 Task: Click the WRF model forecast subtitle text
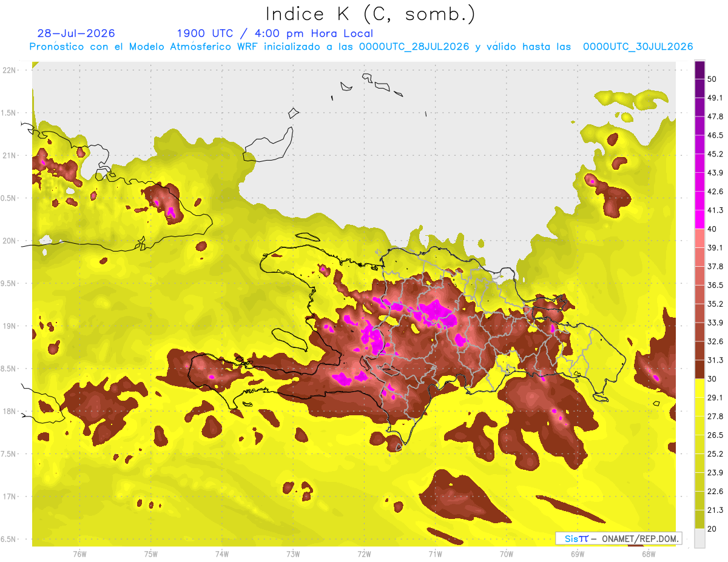(361, 47)
